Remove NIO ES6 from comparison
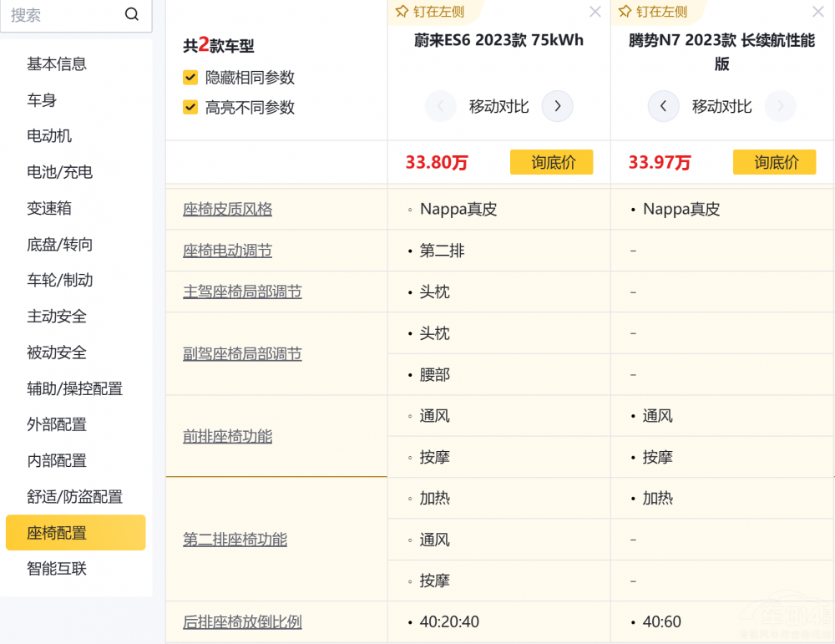The width and height of the screenshot is (835, 644). tap(595, 12)
